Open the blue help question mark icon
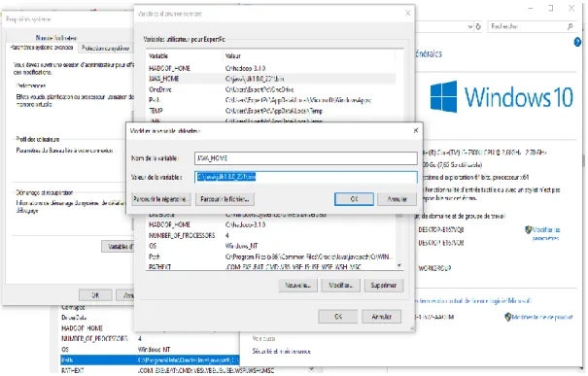 [578, 43]
